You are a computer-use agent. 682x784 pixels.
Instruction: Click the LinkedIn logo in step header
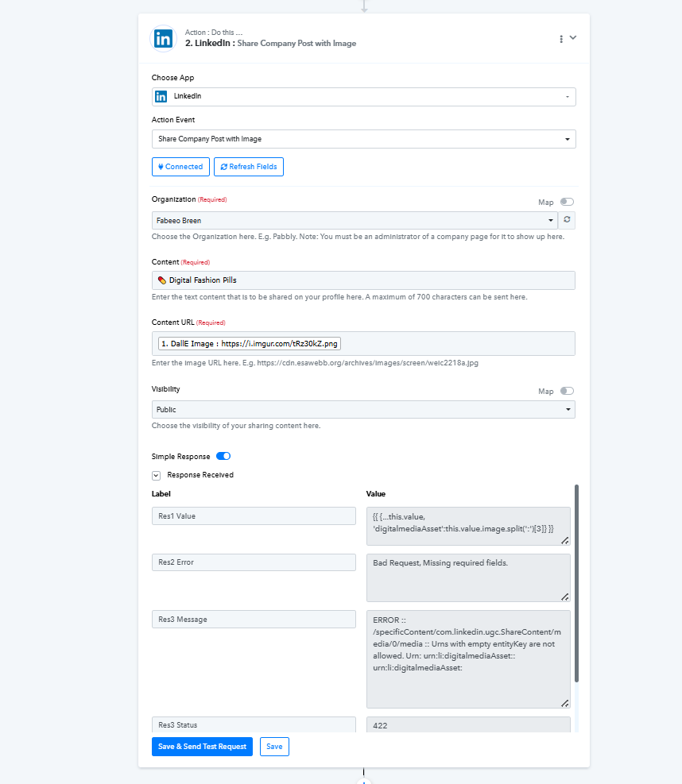(x=163, y=38)
